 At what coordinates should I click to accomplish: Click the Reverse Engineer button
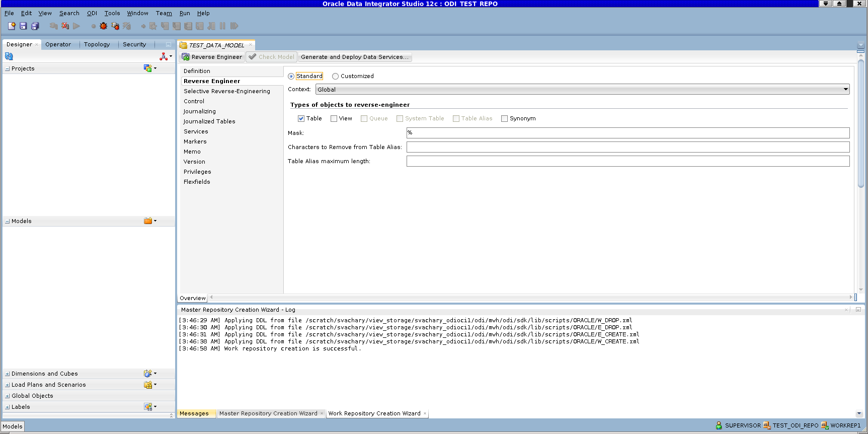(x=212, y=57)
